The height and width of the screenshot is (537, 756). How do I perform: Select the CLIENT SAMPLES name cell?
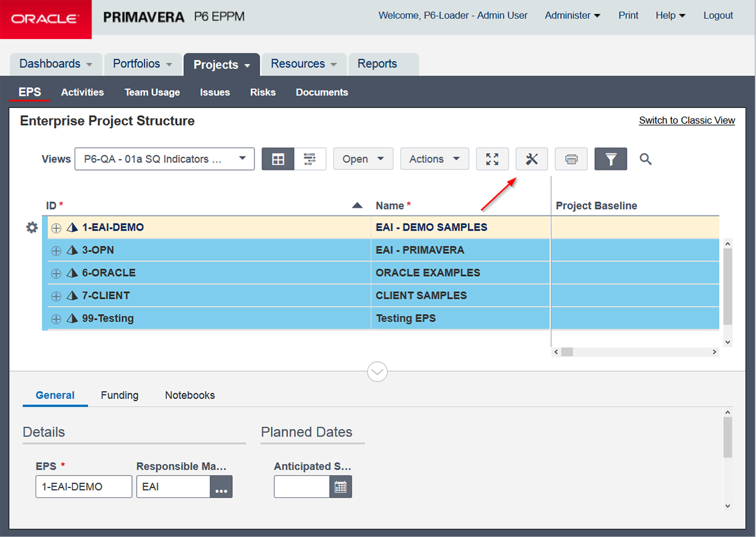461,296
